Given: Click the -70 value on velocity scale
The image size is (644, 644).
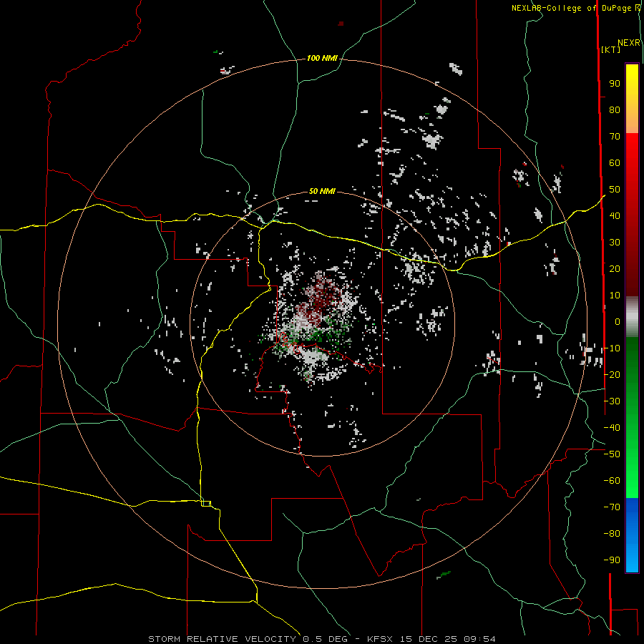Looking at the screenshot, I should [x=612, y=507].
